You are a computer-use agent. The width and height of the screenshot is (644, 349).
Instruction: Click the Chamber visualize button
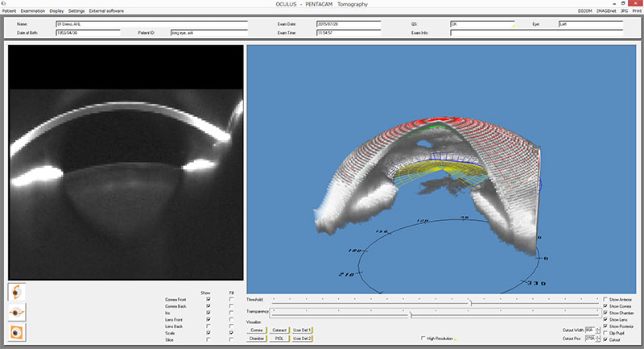pyautogui.click(x=257, y=339)
